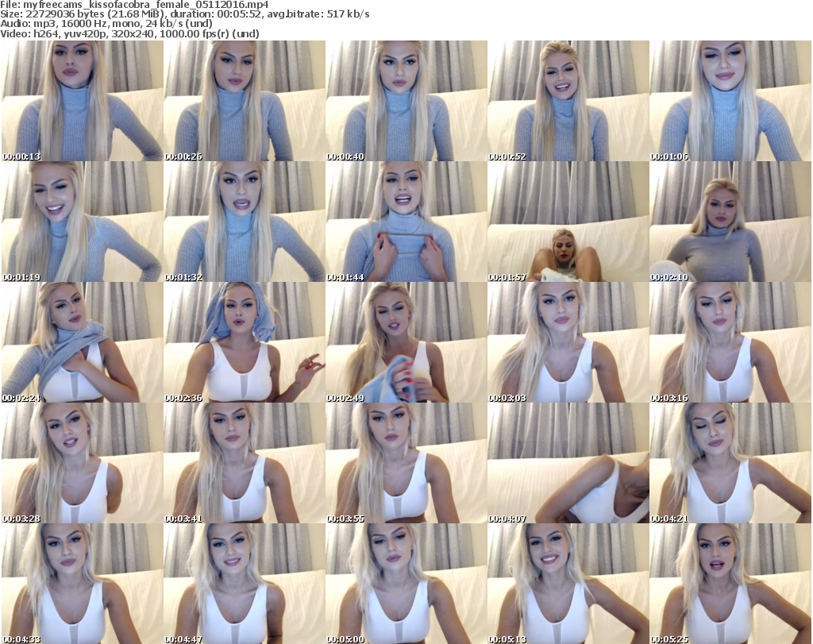Open the frame at 00:01:19

point(82,222)
